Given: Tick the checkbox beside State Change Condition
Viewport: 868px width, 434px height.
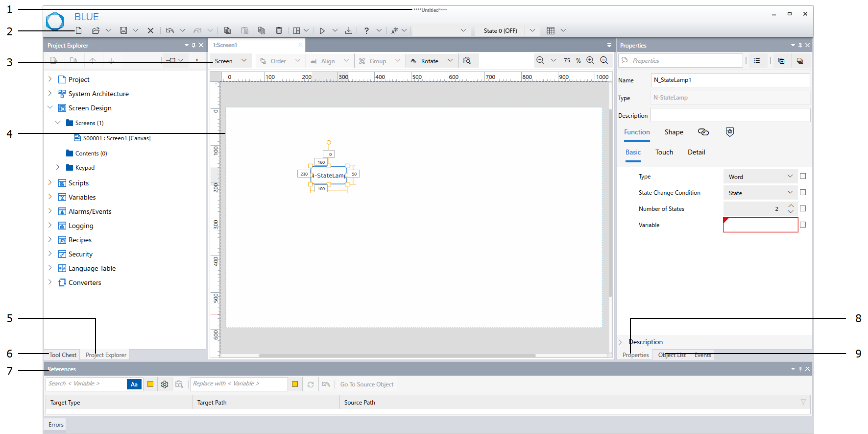Looking at the screenshot, I should [x=802, y=192].
